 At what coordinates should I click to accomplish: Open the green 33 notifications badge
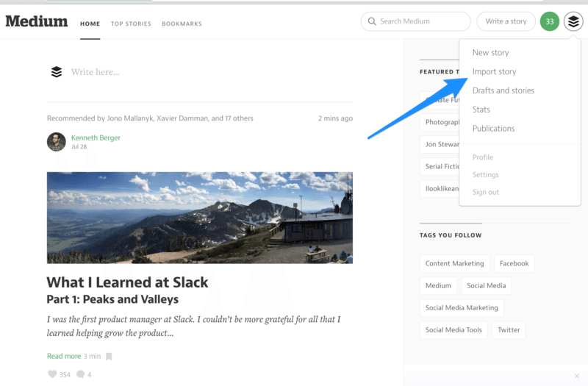click(549, 21)
